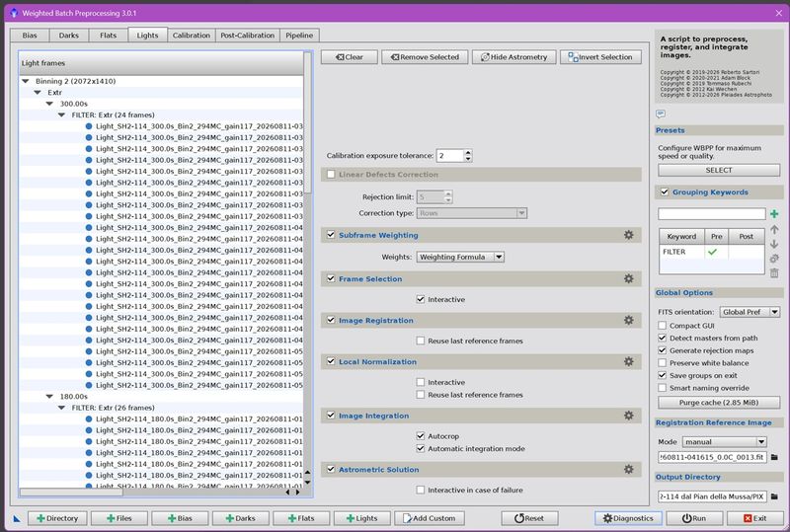Screen dimensions: 790x532
Task: Toggle Generate rejection maps checkbox
Action: pos(663,350)
